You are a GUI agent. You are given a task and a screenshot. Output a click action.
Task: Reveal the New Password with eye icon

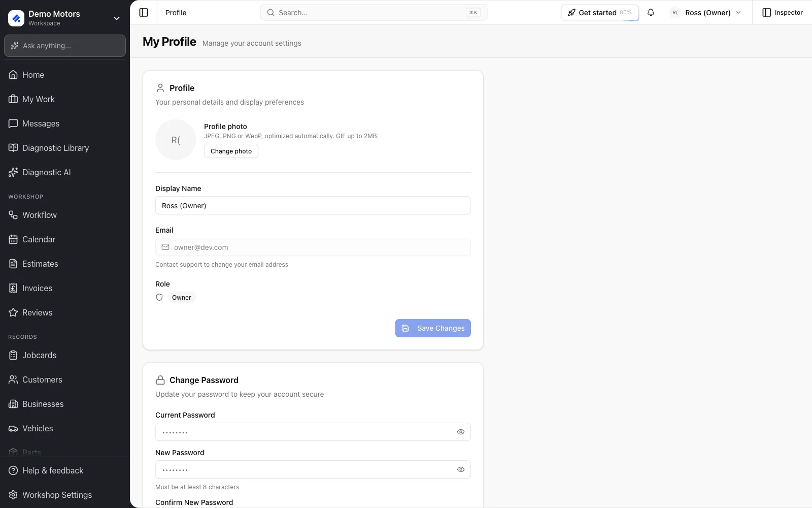[461, 469]
